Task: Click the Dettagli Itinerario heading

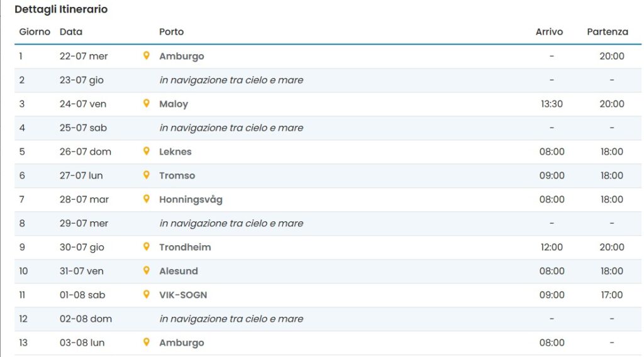Action: point(61,9)
